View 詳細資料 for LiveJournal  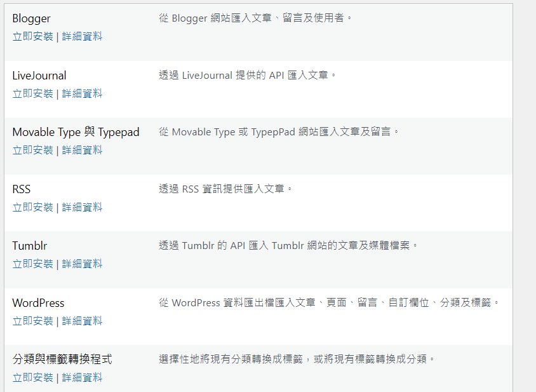(x=82, y=93)
